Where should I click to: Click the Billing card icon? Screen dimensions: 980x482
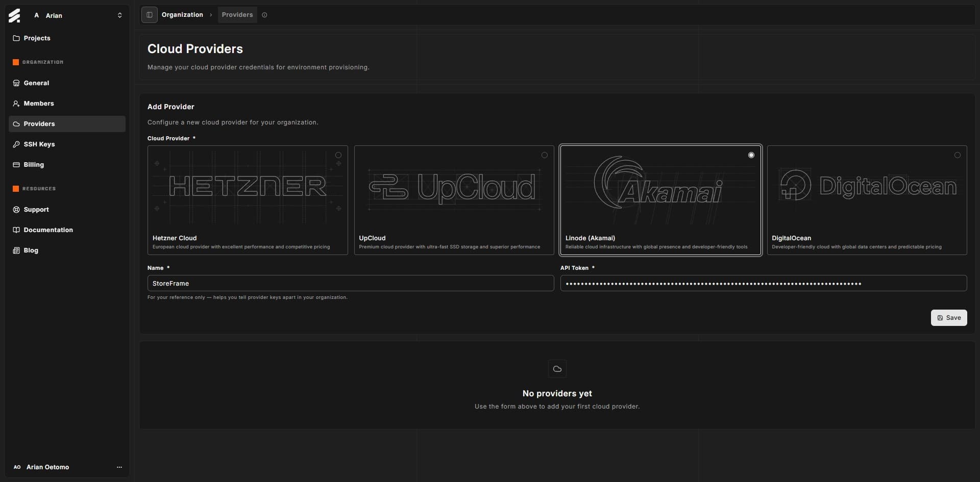16,165
